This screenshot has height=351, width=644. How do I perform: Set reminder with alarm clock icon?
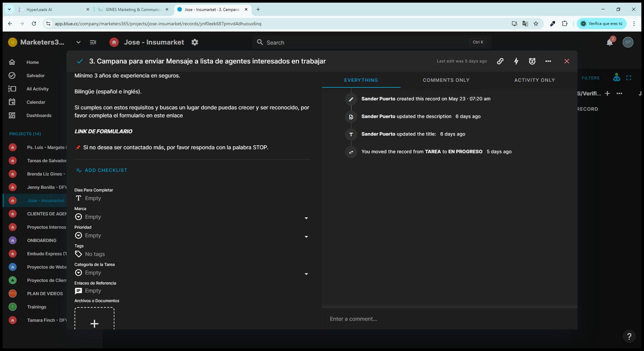tap(532, 61)
